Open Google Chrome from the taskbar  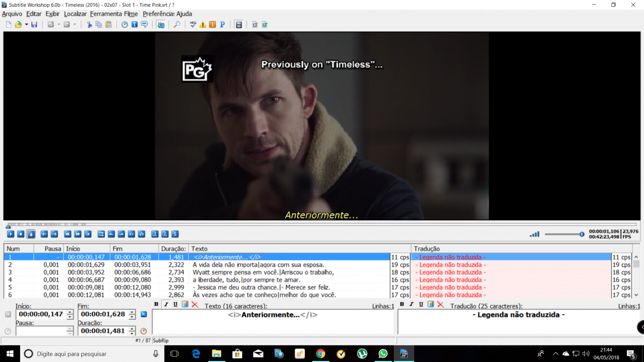(x=320, y=354)
